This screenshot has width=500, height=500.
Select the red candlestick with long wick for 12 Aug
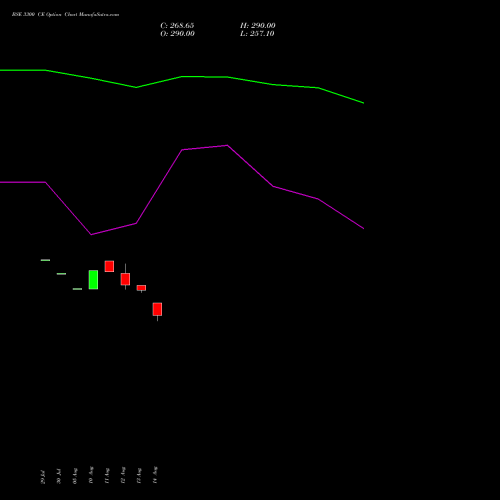(x=125, y=279)
